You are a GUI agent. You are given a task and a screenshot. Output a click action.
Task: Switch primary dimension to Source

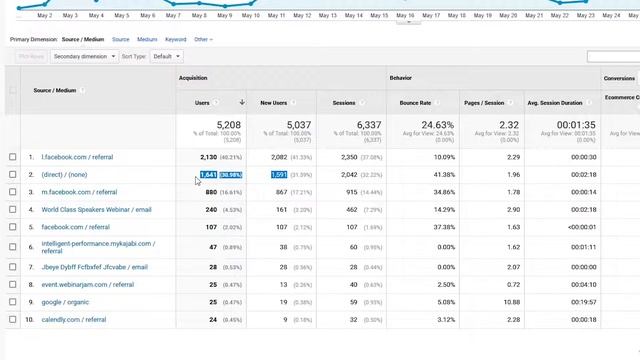pyautogui.click(x=120, y=40)
